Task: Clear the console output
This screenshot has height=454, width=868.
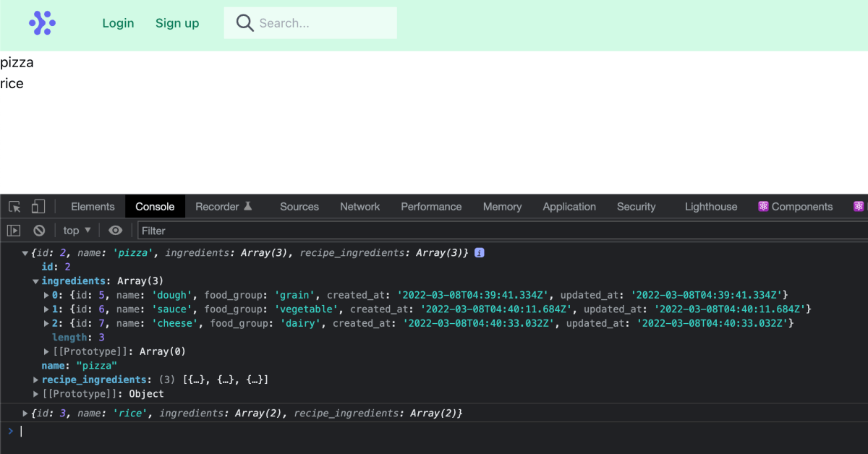Action: (39, 230)
